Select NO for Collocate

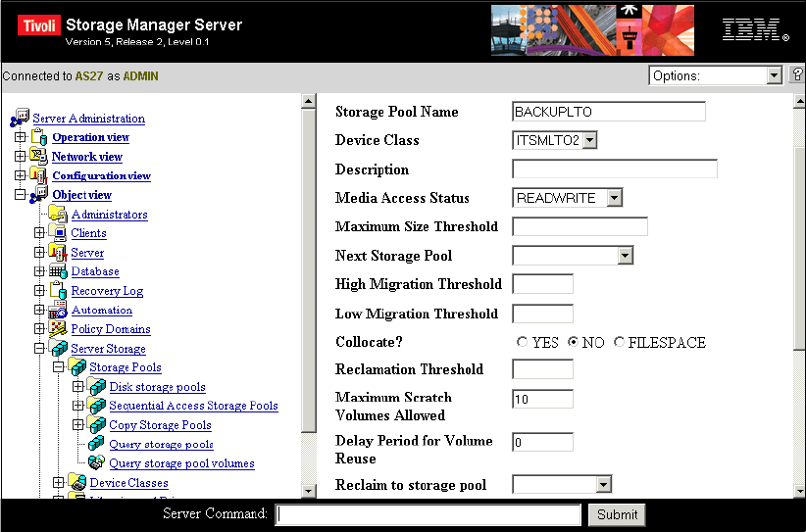[x=574, y=342]
